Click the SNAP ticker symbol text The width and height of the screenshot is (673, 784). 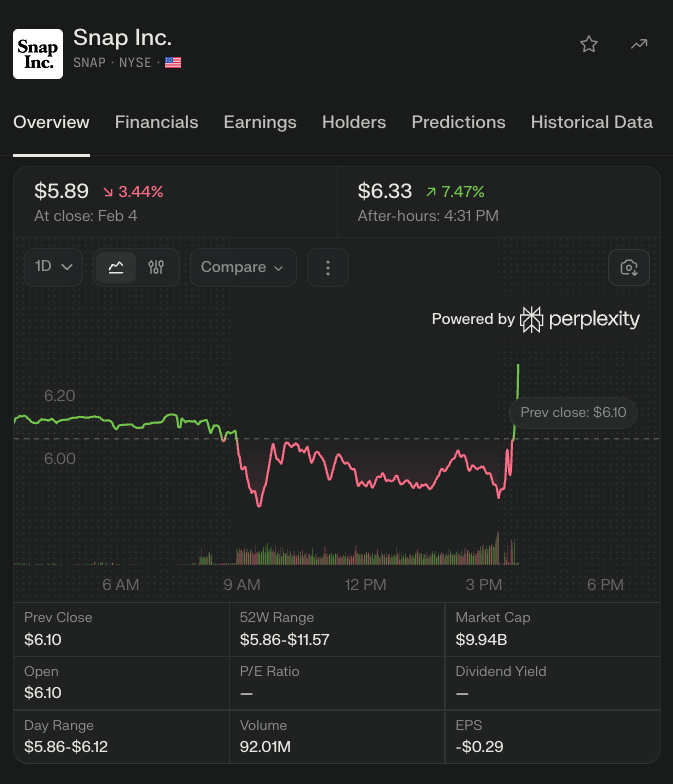90,63
